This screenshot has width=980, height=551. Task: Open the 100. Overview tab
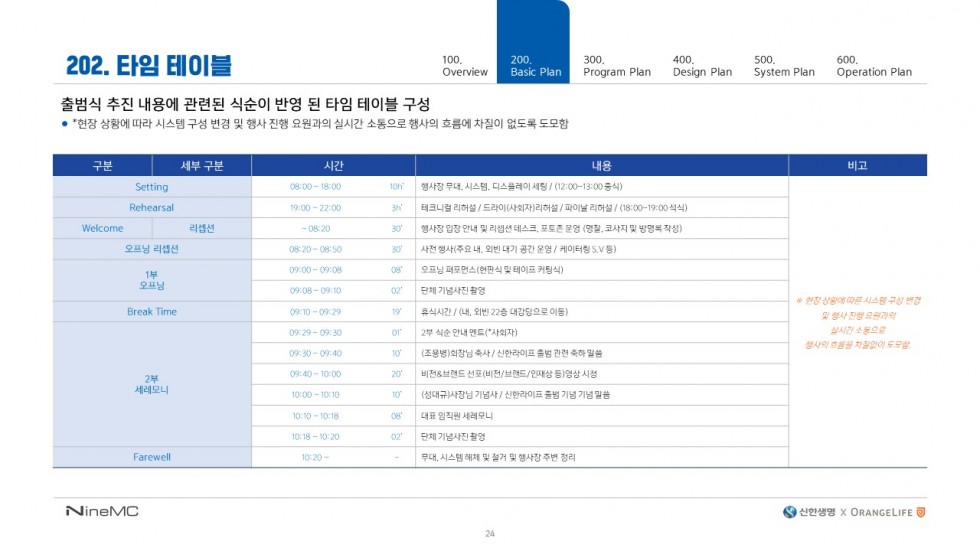coord(464,66)
